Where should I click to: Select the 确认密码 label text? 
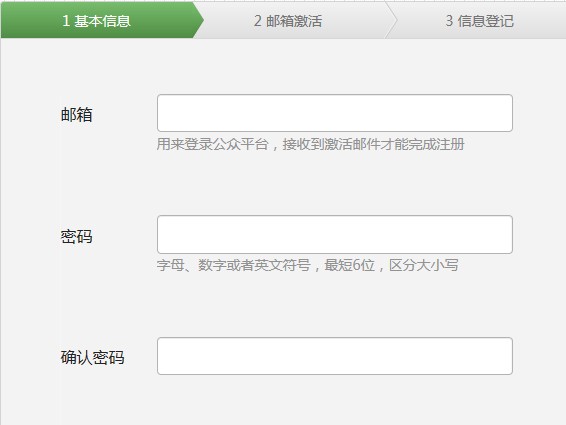[92, 358]
